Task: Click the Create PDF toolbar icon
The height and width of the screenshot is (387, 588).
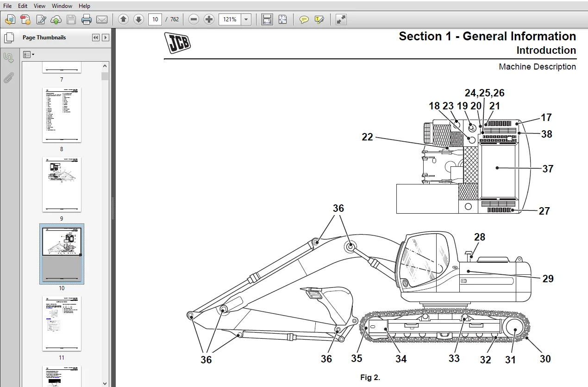Action: [25, 19]
